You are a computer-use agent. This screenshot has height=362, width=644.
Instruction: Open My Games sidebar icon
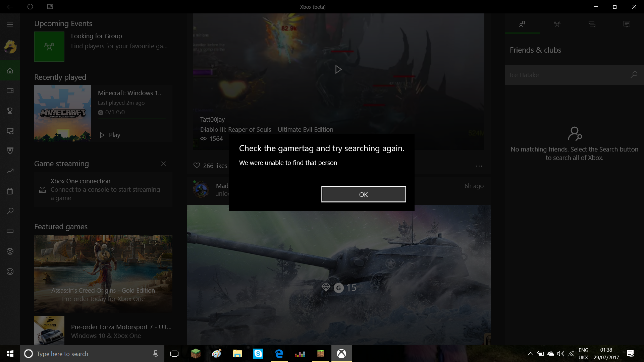point(10,90)
